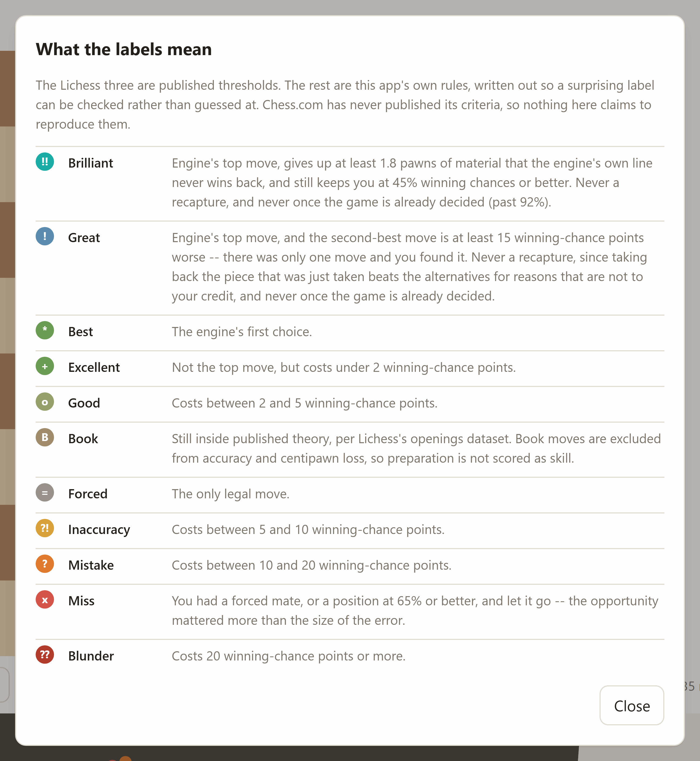
Task: Select the Inaccuracy label name
Action: [x=99, y=529]
